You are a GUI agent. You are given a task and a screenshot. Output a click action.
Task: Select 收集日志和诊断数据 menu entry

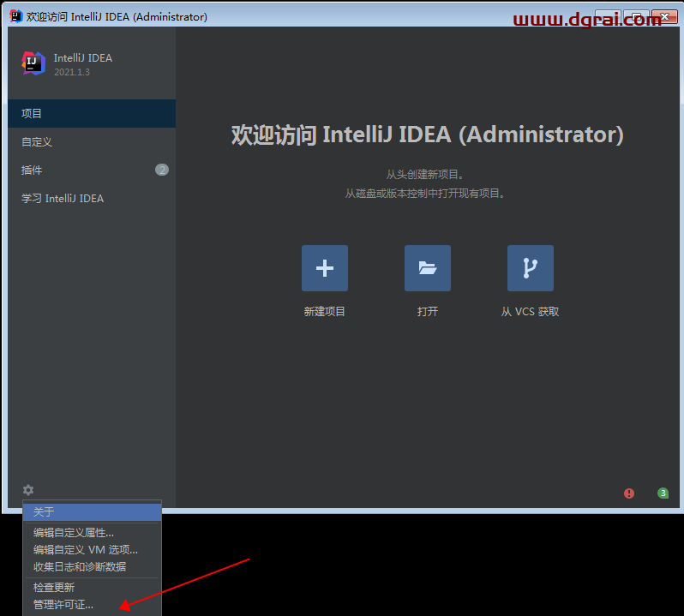click(93, 567)
